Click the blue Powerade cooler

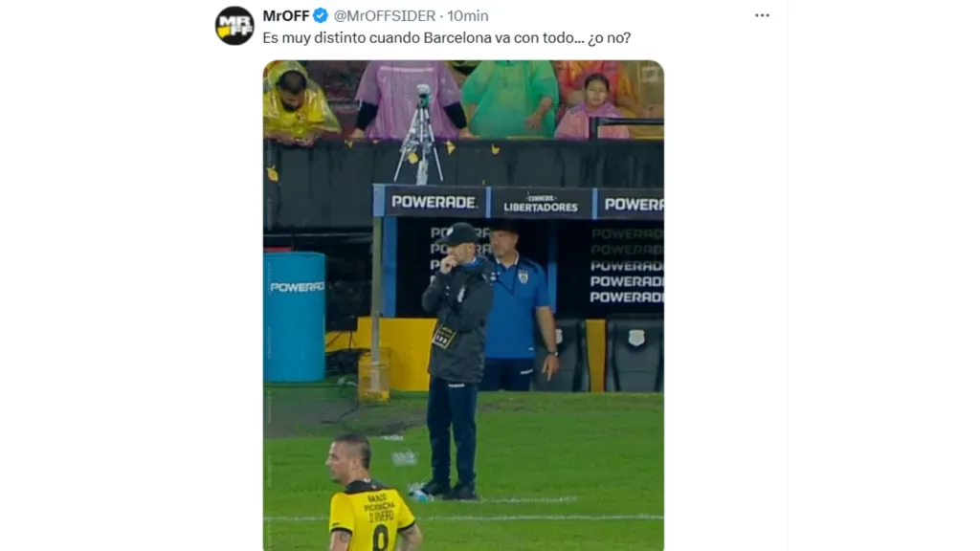tap(295, 317)
